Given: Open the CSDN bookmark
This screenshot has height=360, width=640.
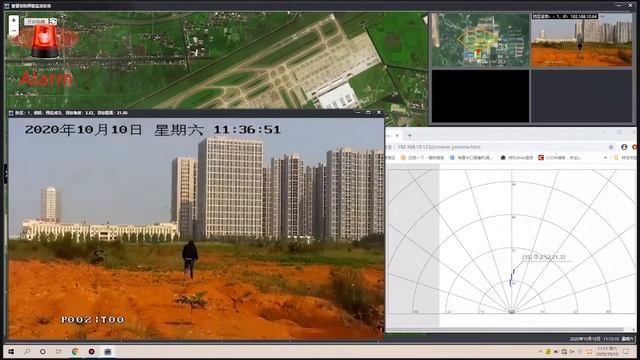Looking at the screenshot, I should (x=560, y=158).
